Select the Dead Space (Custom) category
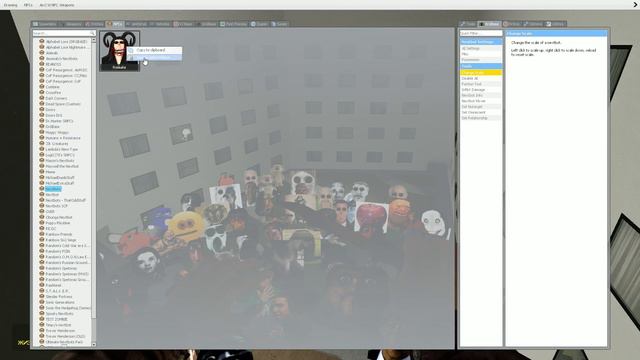 pos(62,104)
